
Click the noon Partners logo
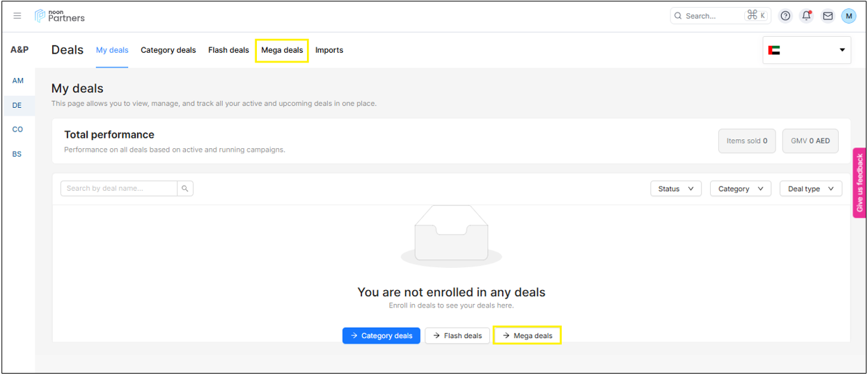pos(60,16)
